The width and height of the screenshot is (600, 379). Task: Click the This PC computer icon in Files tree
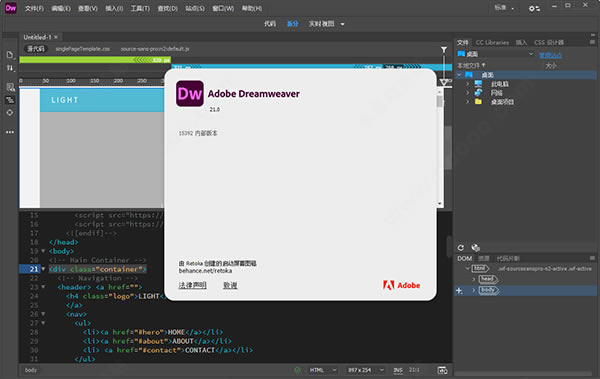point(478,84)
